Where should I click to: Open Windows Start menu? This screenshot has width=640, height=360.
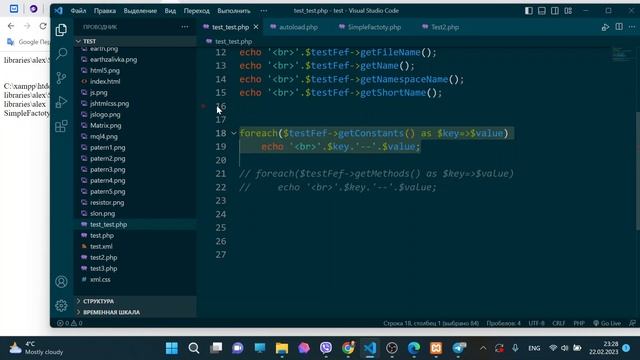click(x=172, y=348)
